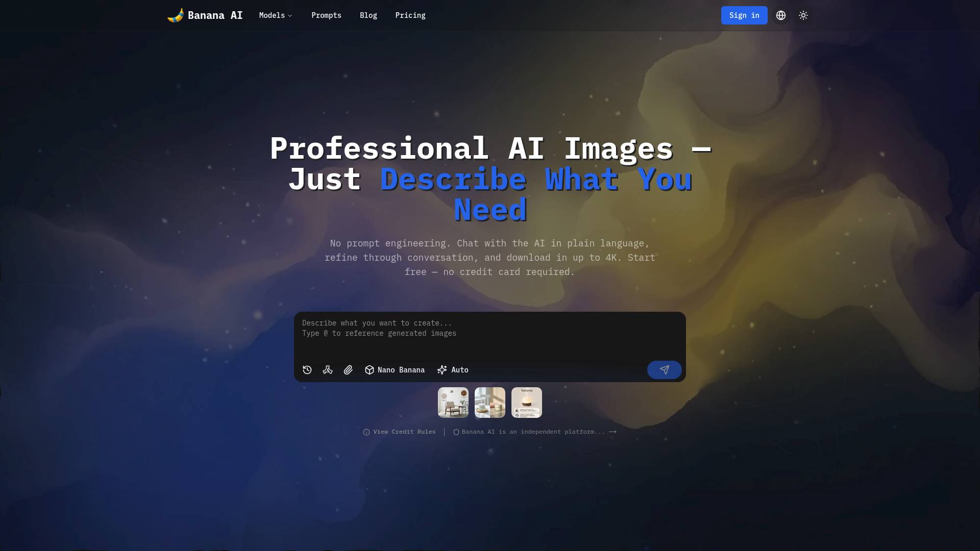This screenshot has height=551, width=980.
Task: Expand the Models dropdown
Action: coord(275,15)
